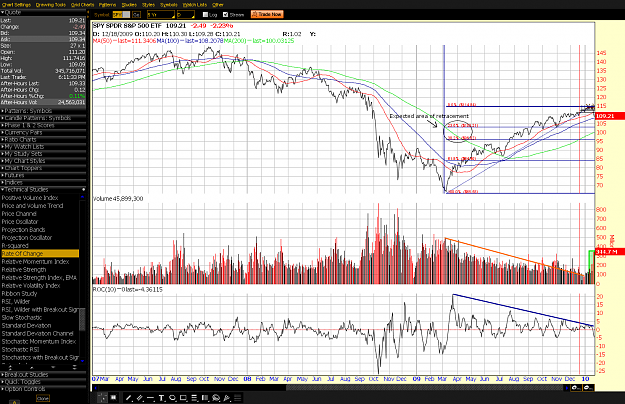Select Stochastic RSI study
Viewport: 625px width, 404px height.
[x=40, y=349]
